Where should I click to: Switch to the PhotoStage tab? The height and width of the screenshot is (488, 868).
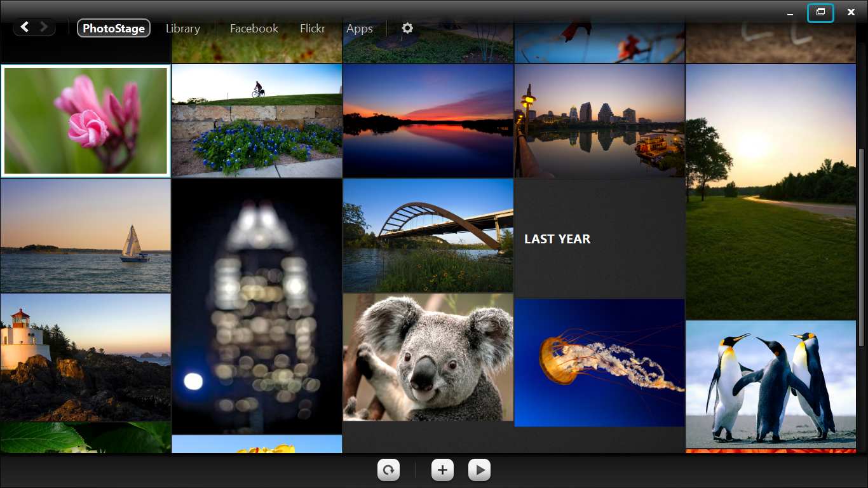click(x=114, y=28)
